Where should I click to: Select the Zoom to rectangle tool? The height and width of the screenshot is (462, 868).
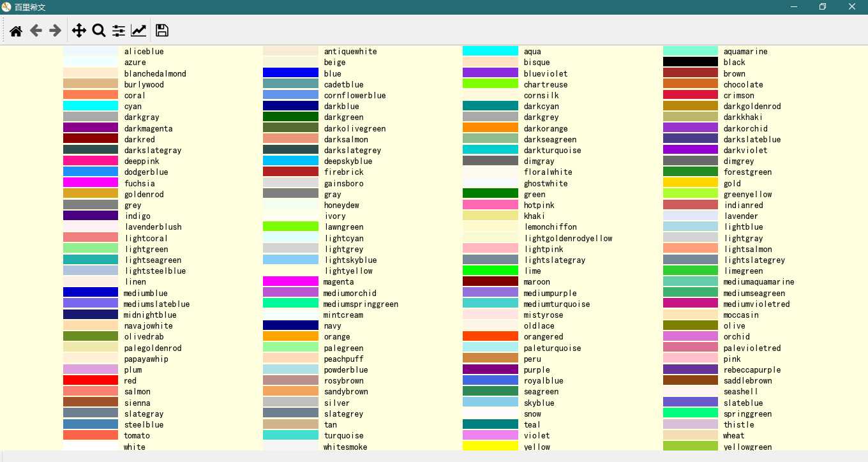point(99,31)
